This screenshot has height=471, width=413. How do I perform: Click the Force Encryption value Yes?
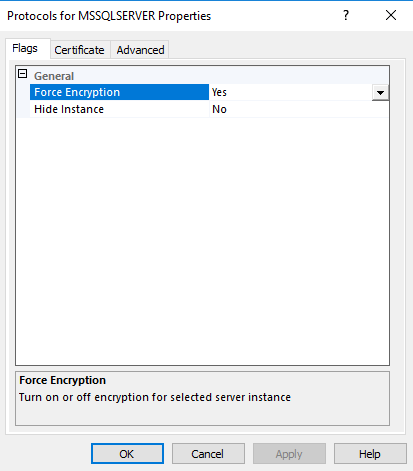click(219, 92)
